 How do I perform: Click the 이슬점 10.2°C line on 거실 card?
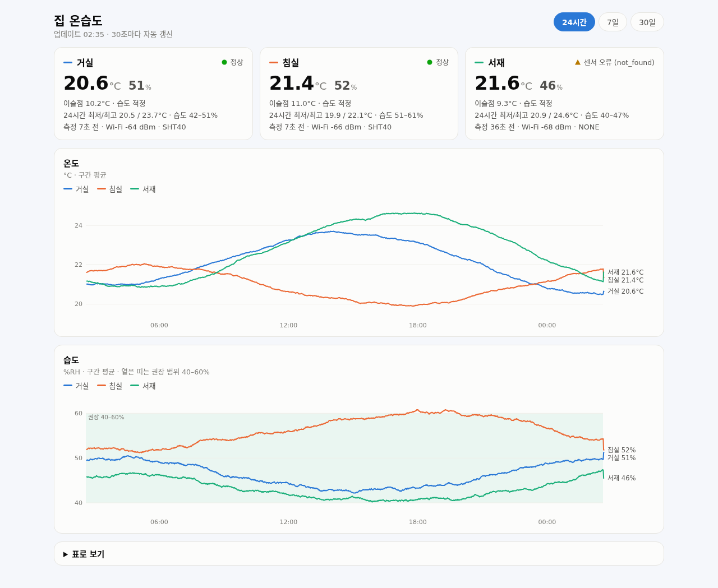point(104,103)
